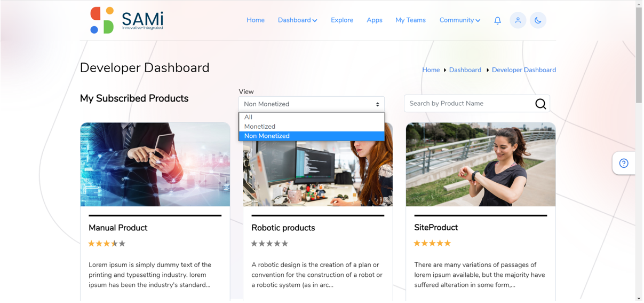This screenshot has width=644, height=303.
Task: Choose Non Monetized option in list
Action: coord(312,136)
